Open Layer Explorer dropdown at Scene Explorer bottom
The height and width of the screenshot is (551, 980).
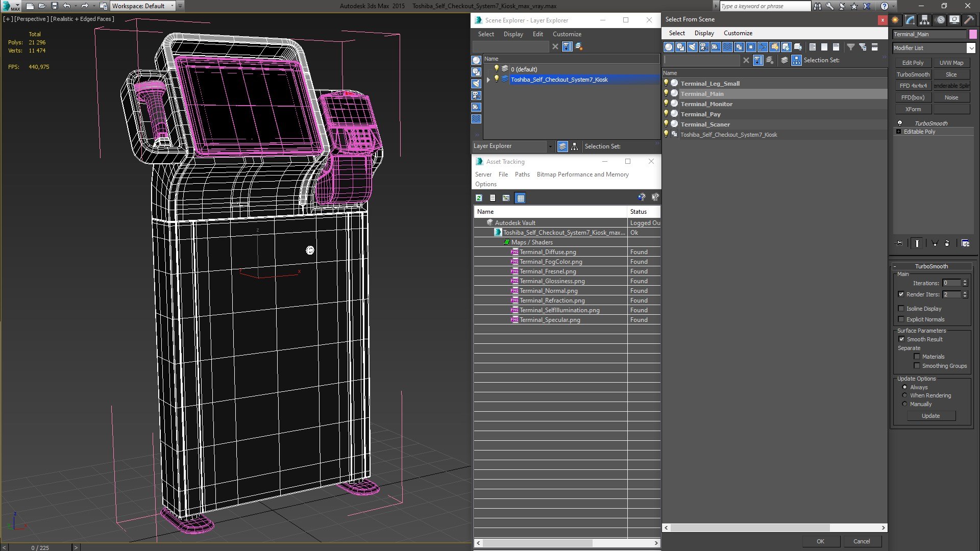(550, 146)
